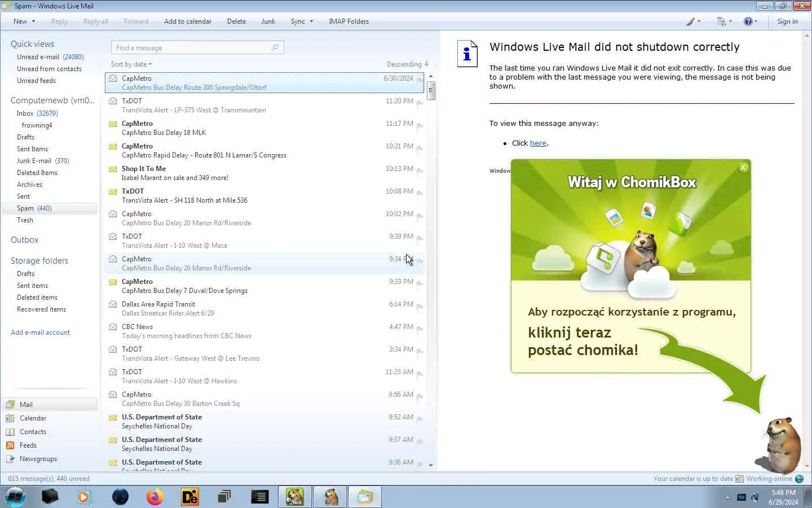Viewport: 812px width, 508px height.
Task: Collapse the Quick views section
Action: pos(32,44)
